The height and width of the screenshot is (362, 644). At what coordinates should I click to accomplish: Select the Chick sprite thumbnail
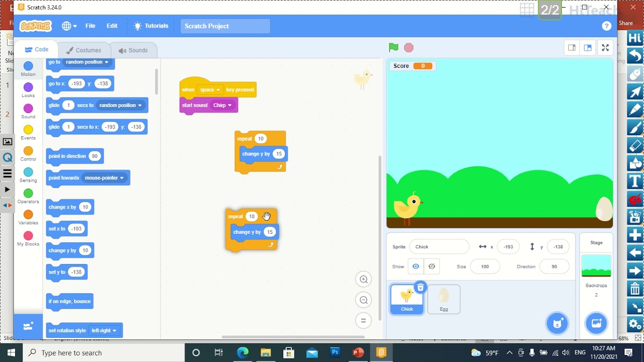coord(407,299)
